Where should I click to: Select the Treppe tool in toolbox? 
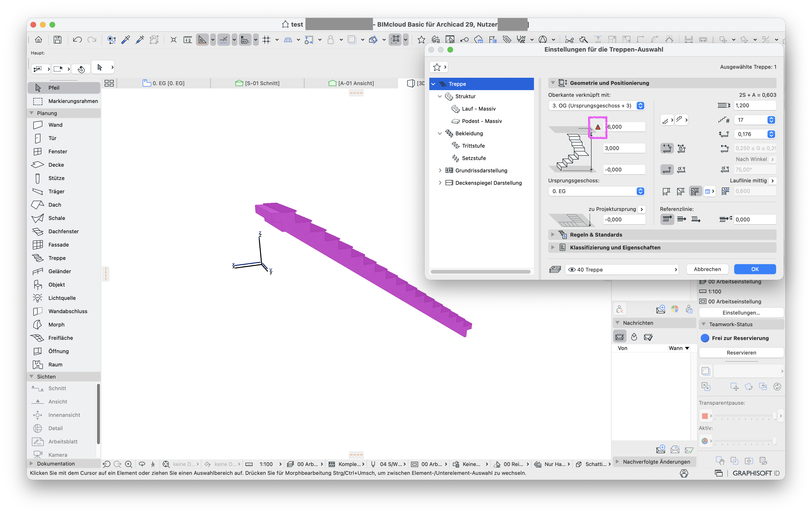pyautogui.click(x=64, y=258)
